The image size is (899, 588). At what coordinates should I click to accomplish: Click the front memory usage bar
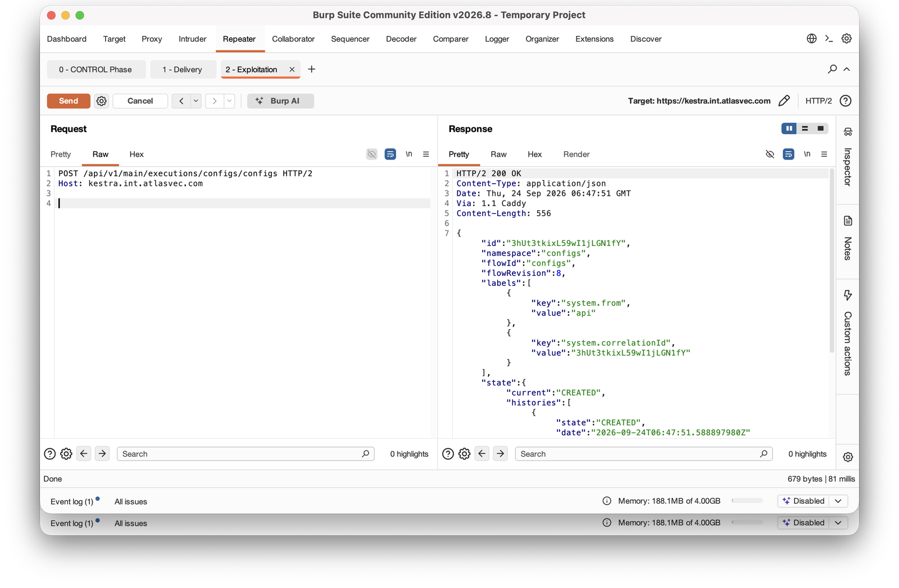(747, 501)
